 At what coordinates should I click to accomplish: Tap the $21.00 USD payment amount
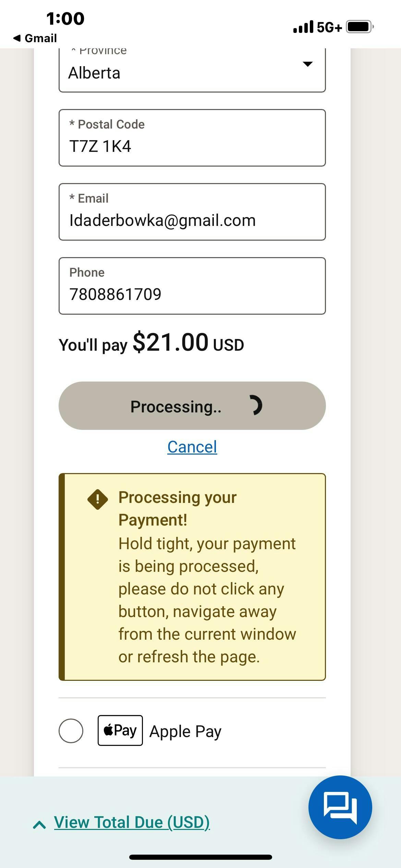point(188,343)
